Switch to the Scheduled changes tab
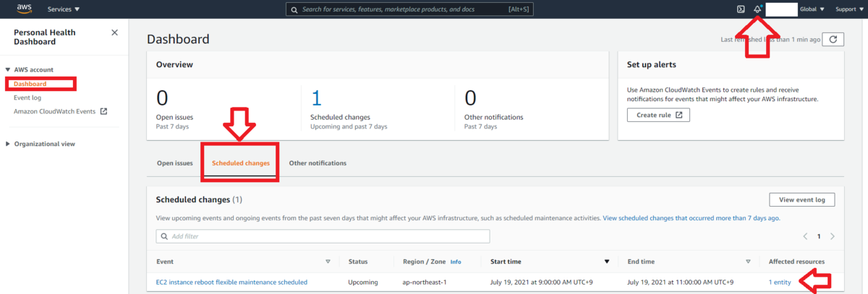Screen dimensions: 868x294 point(241,163)
